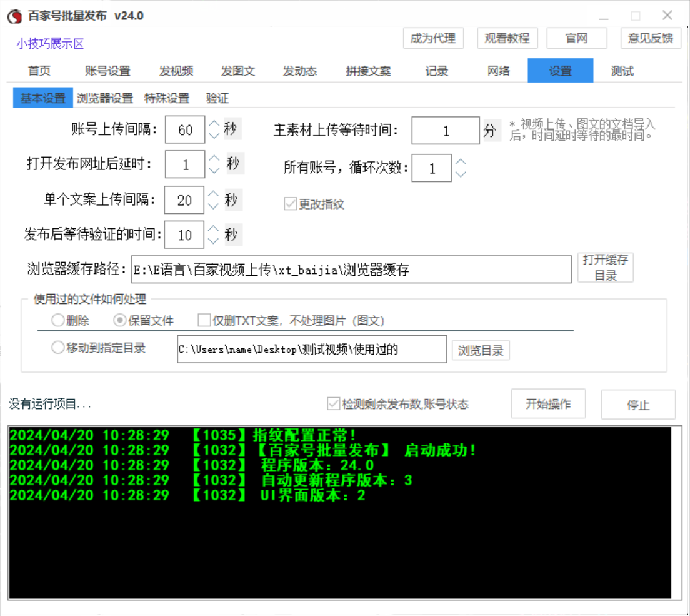Viewport: 690px width, 616px height.
Task: Increase 单个文案上传间隔 with the up arrow
Action: point(213,194)
